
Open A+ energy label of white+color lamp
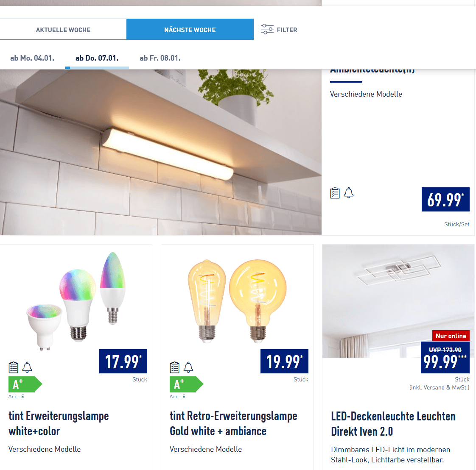click(x=25, y=384)
